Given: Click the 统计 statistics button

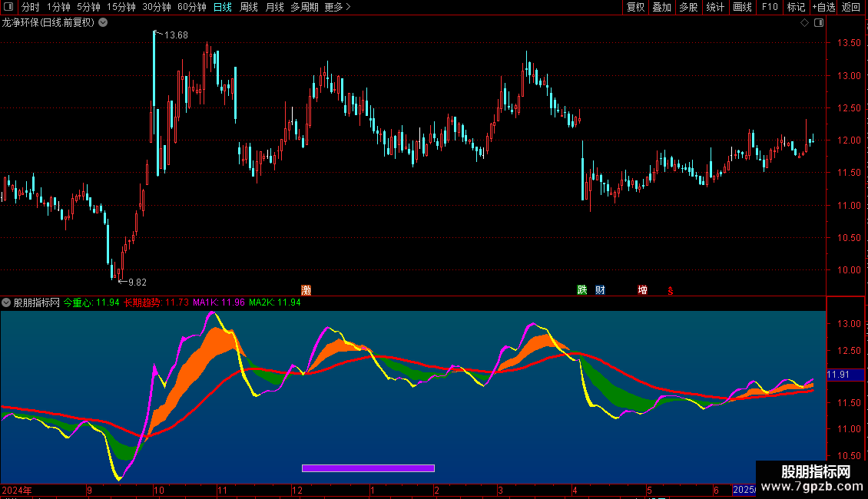Looking at the screenshot, I should coord(715,7).
